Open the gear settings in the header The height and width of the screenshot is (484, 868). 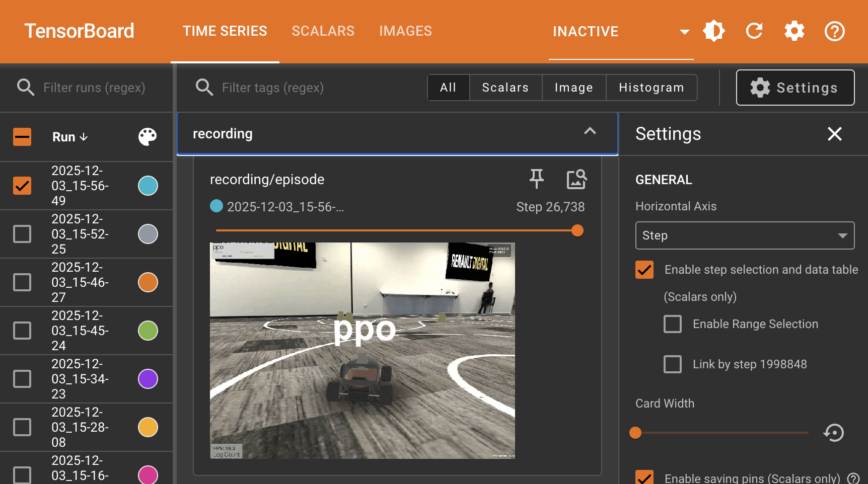coord(794,31)
